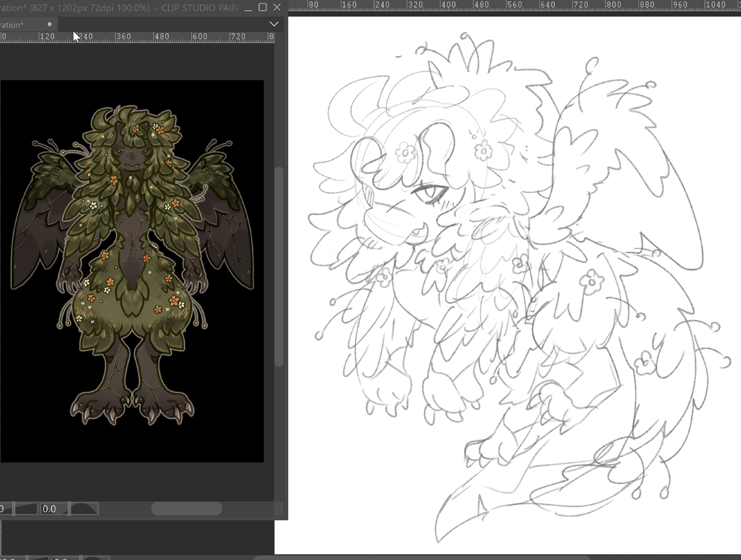Open the document tab list chevron
This screenshot has width=741, height=560.
click(274, 24)
